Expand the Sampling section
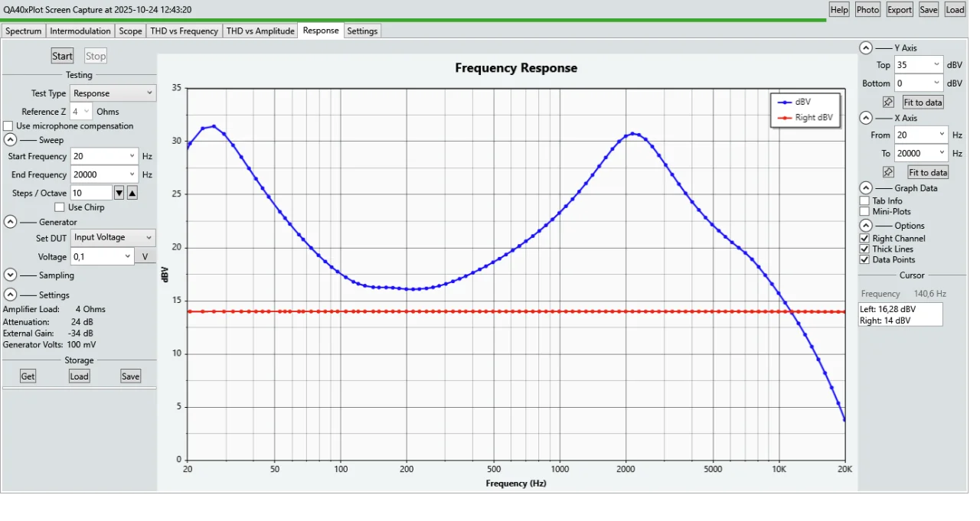980x521 pixels. (11, 275)
